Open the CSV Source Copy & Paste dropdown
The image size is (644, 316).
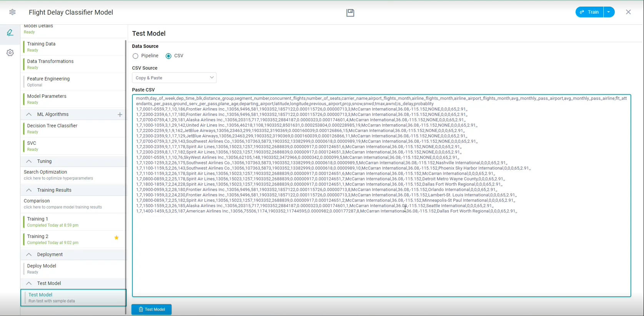tap(174, 78)
